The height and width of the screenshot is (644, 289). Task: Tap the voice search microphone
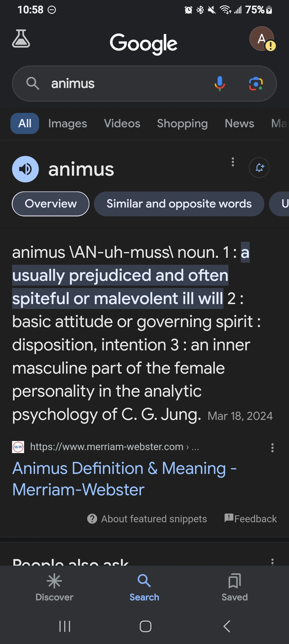point(219,83)
